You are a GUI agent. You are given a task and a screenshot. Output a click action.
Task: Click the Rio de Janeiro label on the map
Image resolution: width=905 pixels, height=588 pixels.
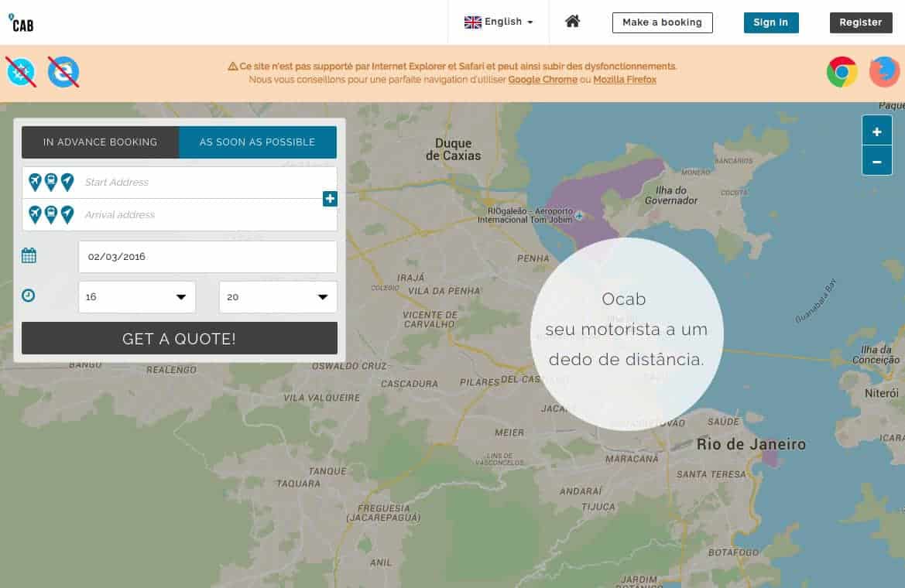[751, 444]
